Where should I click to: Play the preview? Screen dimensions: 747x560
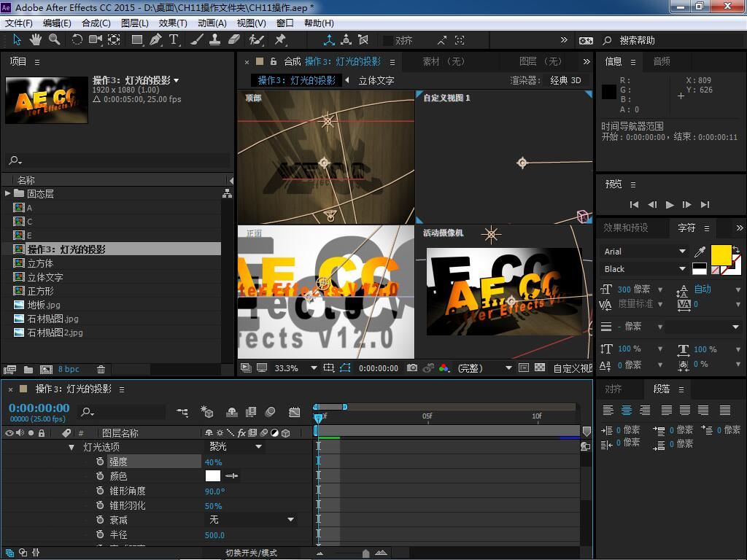(x=670, y=204)
